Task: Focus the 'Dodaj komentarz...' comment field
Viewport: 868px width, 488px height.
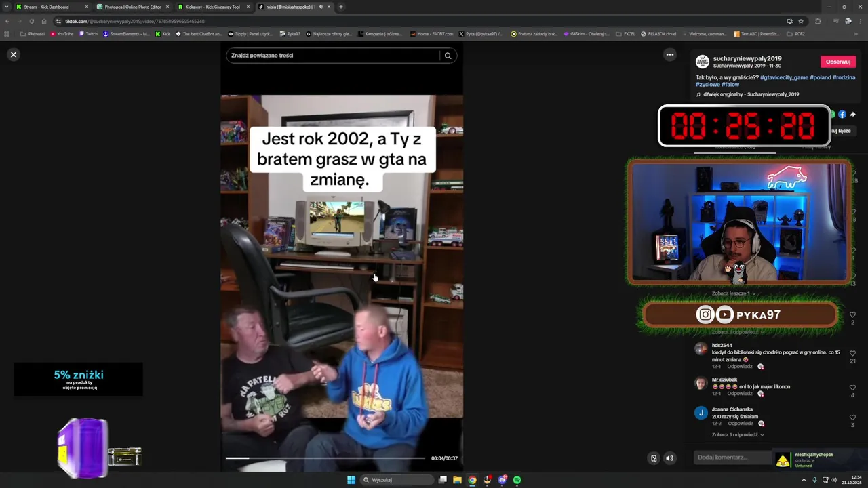Action: point(733,457)
